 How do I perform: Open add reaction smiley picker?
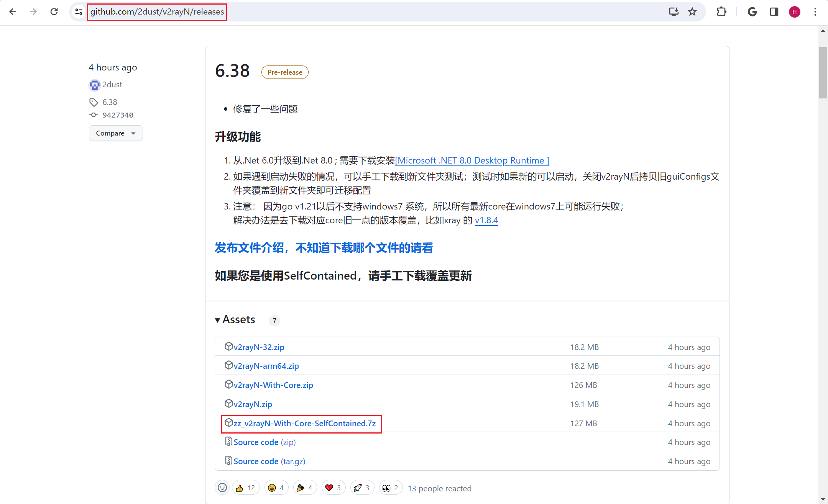click(x=222, y=488)
